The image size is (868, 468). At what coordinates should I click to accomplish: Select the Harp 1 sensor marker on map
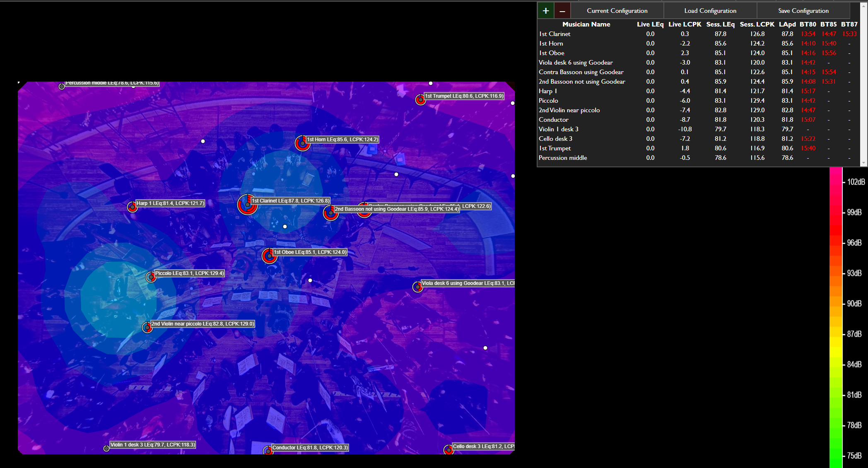132,207
